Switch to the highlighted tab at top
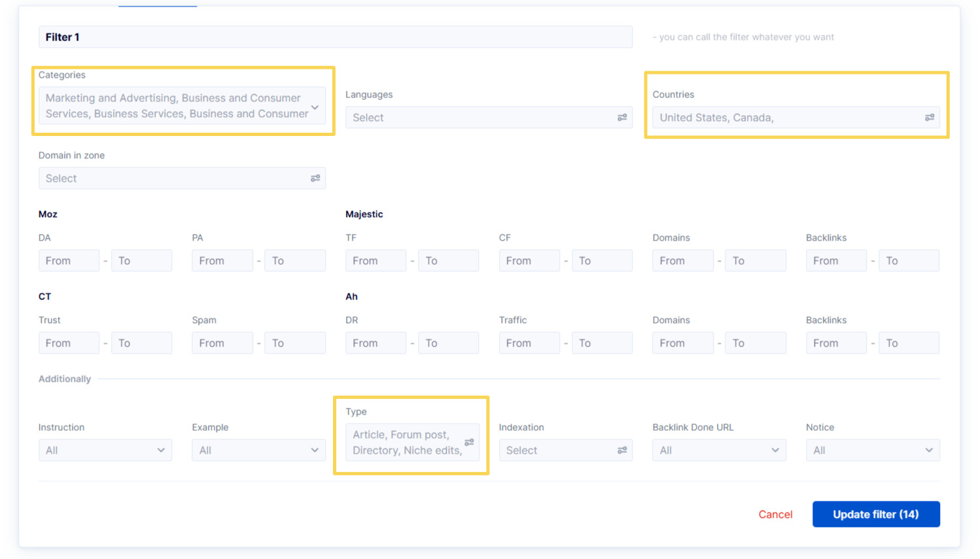This screenshot has height=559, width=980. click(157, 3)
